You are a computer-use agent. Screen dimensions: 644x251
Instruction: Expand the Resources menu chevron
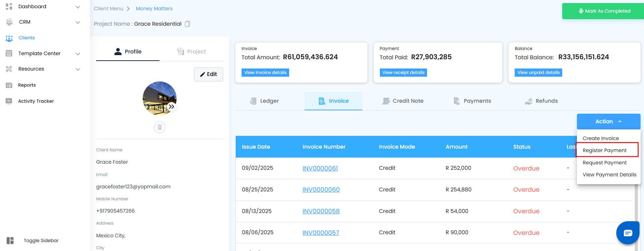coord(78,69)
